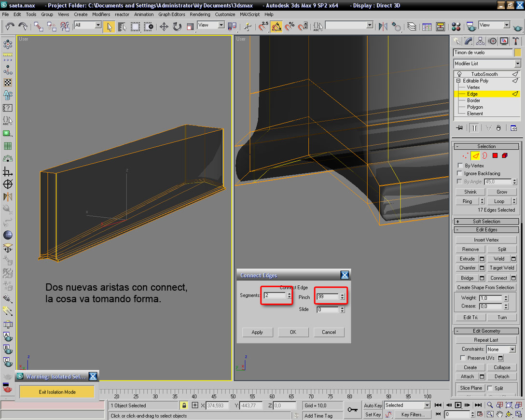Open the Modifier List dropdown
This screenshot has width=525, height=420.
[487, 63]
